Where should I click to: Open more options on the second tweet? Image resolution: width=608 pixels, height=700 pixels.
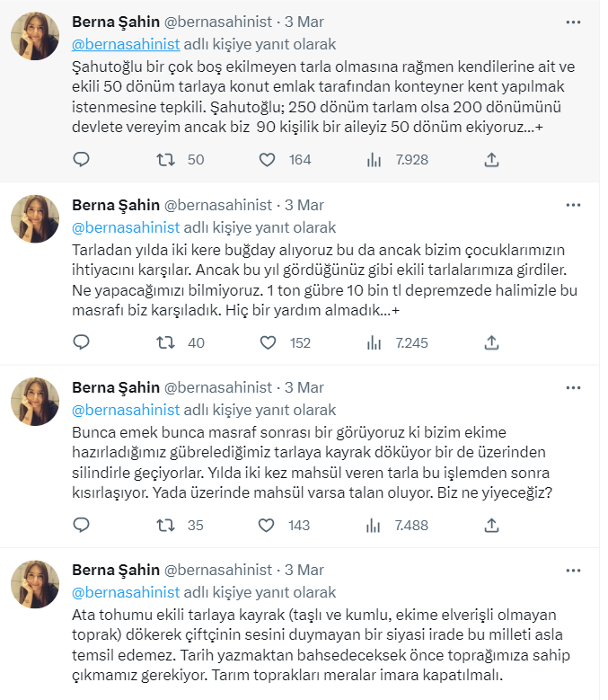573,205
